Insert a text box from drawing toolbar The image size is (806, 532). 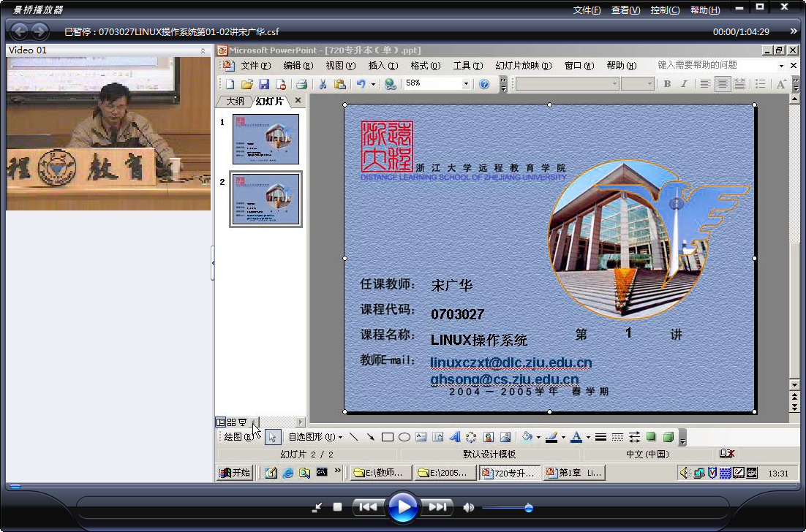[421, 437]
